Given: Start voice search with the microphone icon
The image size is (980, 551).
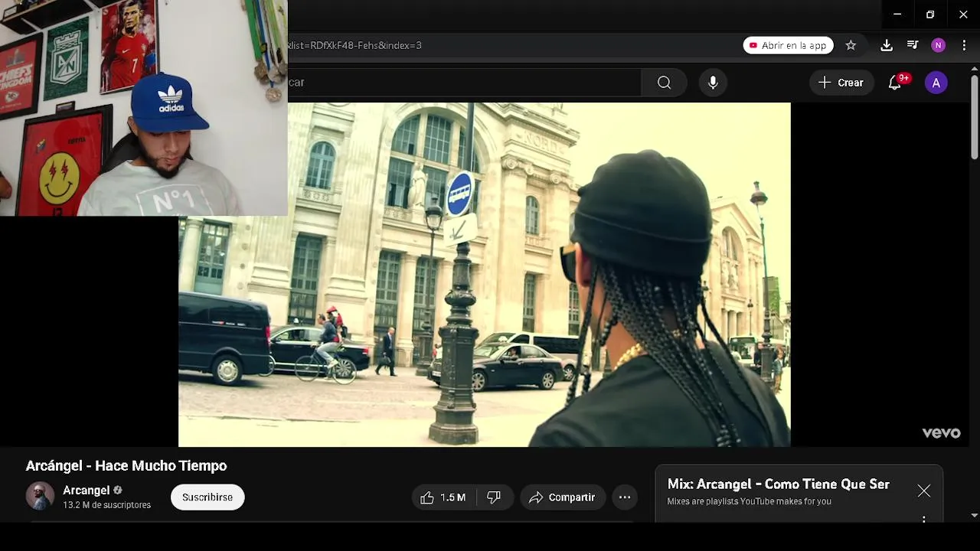Looking at the screenshot, I should coord(713,83).
